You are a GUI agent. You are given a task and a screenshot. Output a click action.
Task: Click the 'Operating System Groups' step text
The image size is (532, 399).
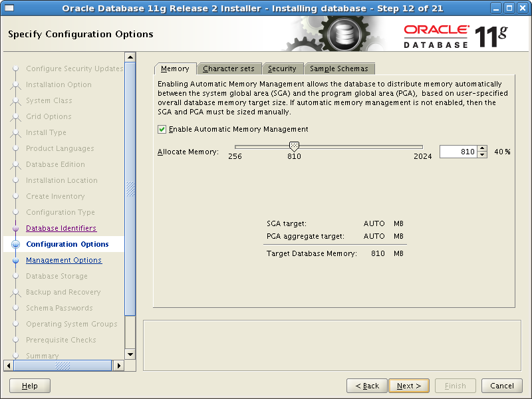coord(72,324)
